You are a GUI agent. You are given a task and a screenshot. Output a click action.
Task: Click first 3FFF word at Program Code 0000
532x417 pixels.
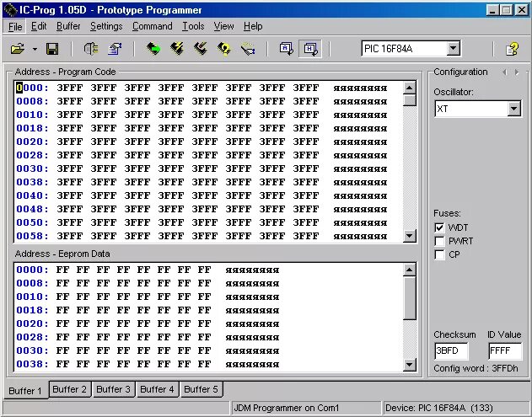[70, 88]
